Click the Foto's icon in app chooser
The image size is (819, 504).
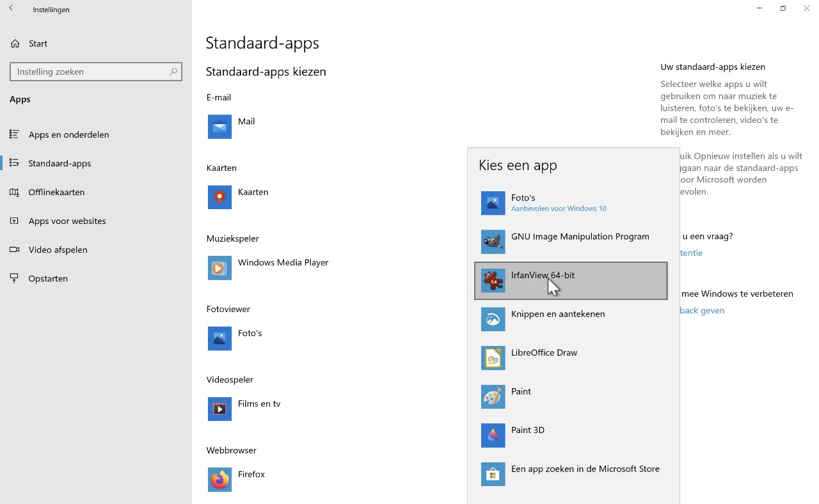tap(493, 203)
